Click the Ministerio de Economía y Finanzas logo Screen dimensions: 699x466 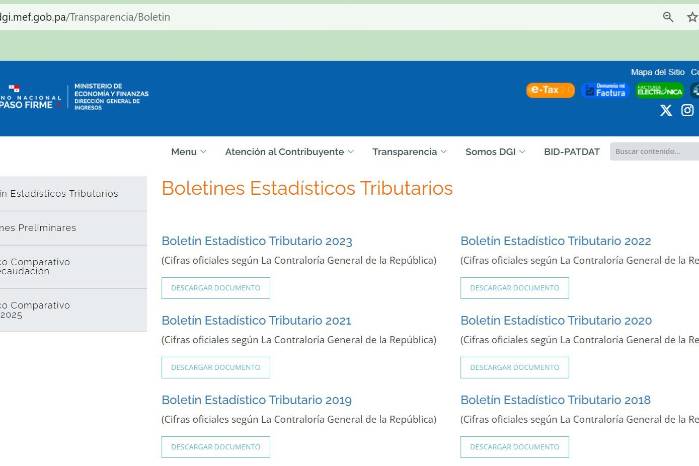(x=111, y=96)
